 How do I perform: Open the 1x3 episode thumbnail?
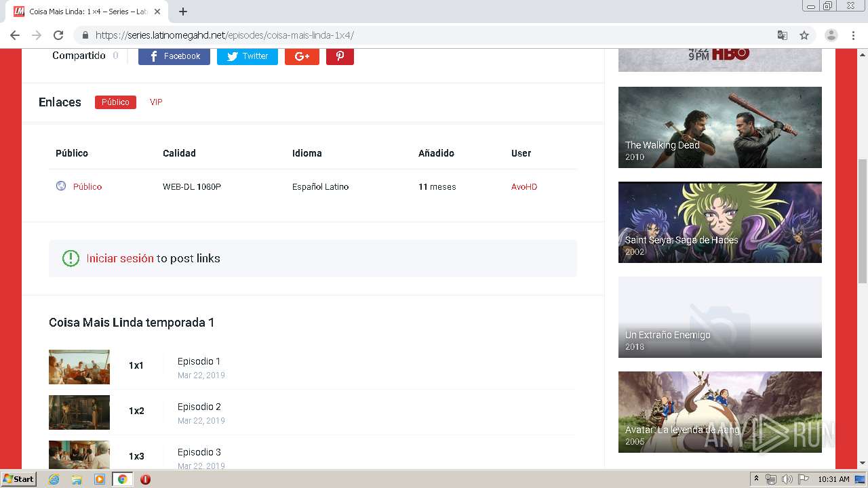(79, 455)
